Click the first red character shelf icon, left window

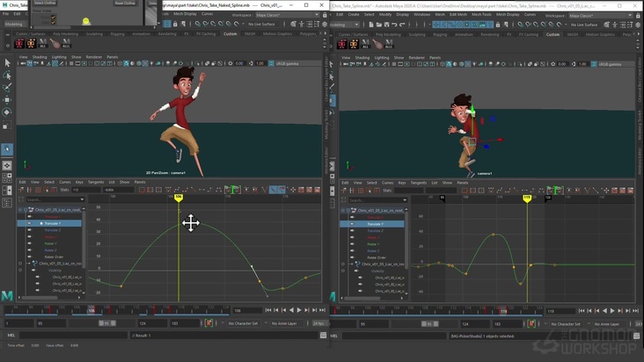point(20,44)
